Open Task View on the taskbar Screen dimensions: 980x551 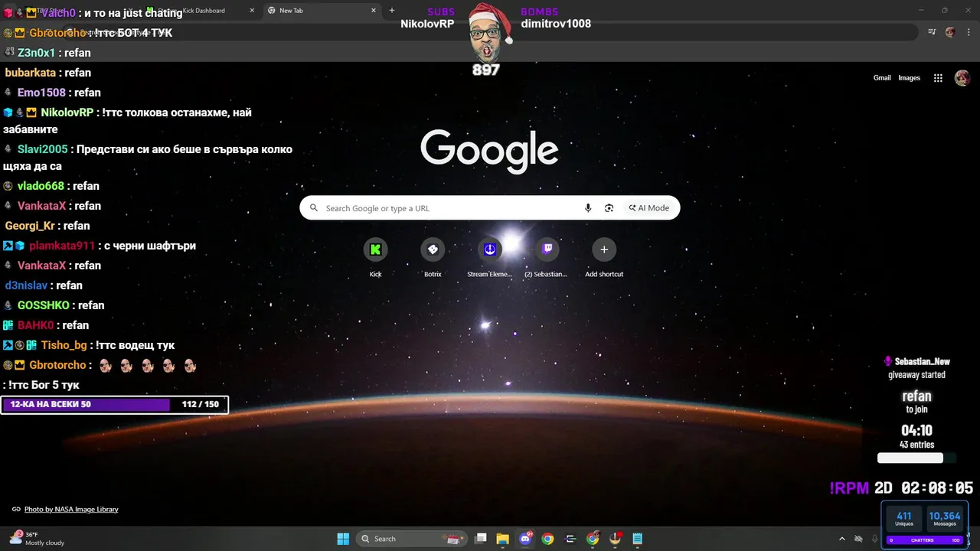coord(481,539)
